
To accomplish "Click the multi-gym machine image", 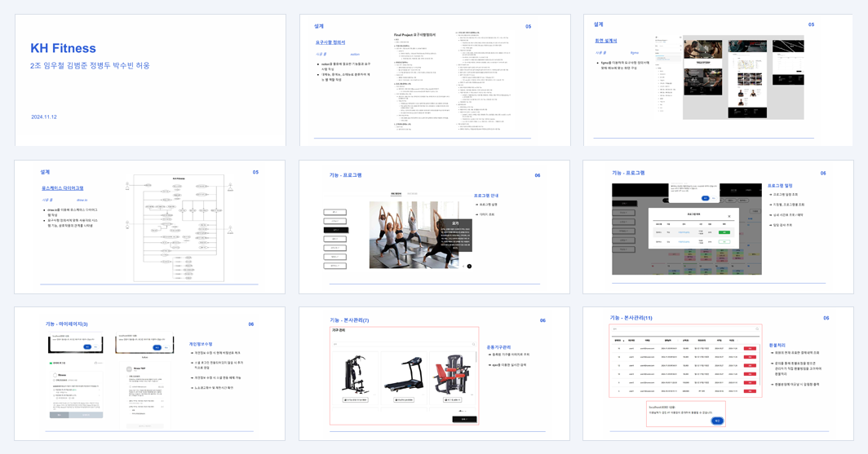I will 356,374.
